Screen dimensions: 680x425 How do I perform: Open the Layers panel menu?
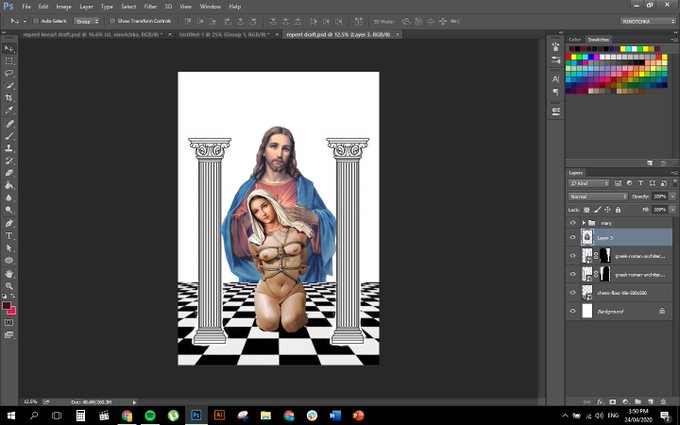673,173
